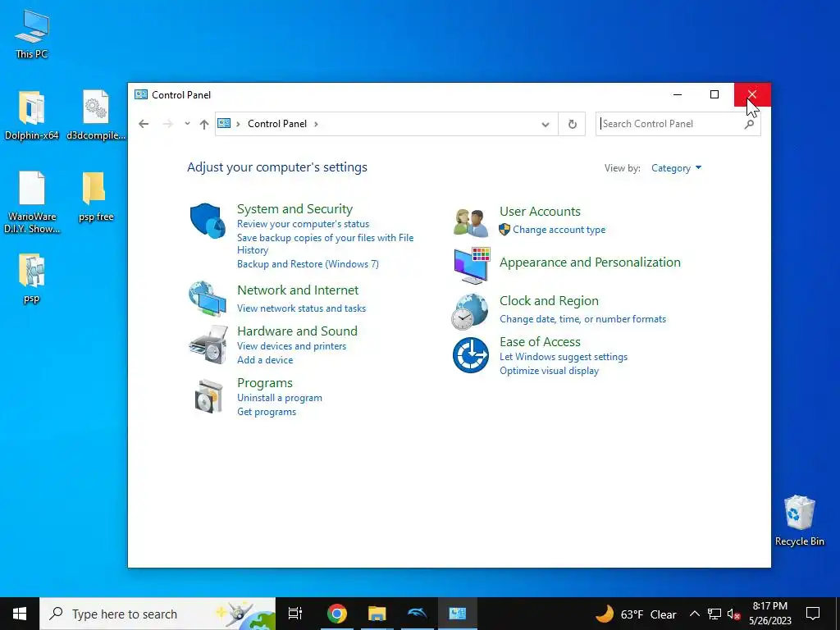This screenshot has width=840, height=630.
Task: Click the weather widget showing 63°F Clear
Action: (636, 614)
